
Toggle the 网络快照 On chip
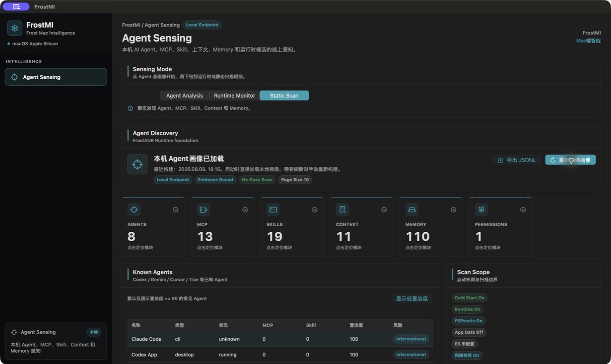[x=467, y=355]
